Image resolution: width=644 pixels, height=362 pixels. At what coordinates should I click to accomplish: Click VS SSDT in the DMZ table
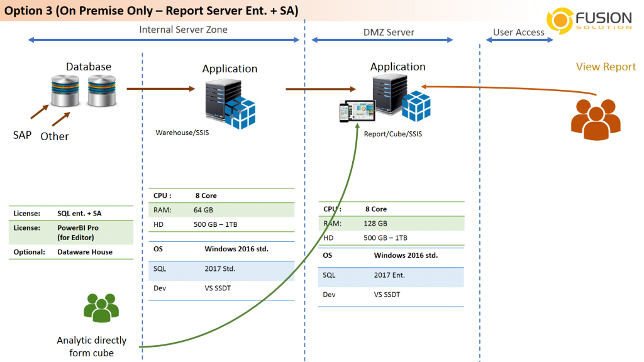(x=387, y=295)
